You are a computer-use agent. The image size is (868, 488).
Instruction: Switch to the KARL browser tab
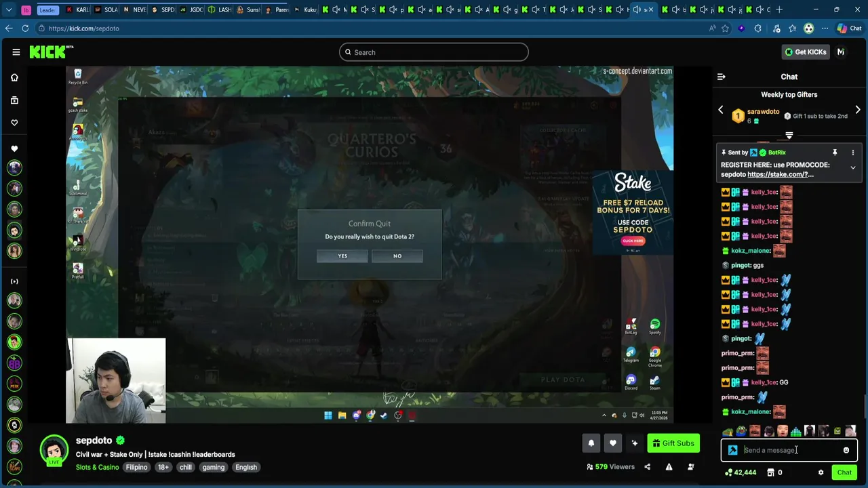pyautogui.click(x=78, y=9)
